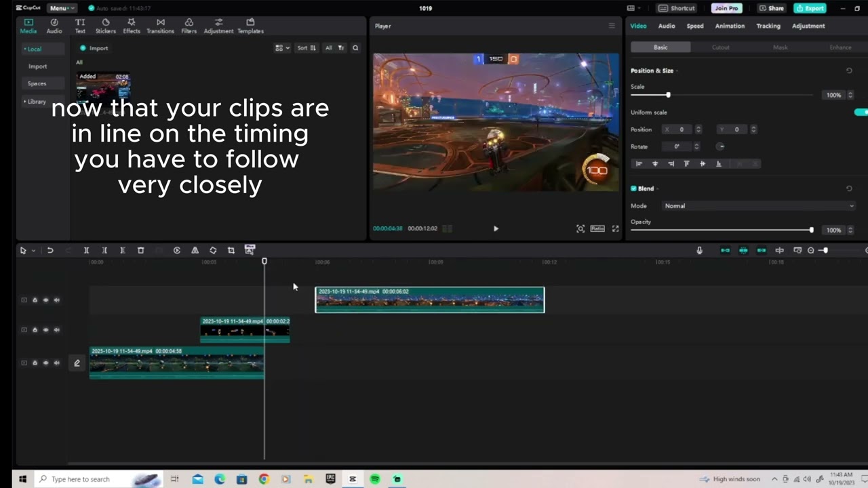The height and width of the screenshot is (488, 868).
Task: Open the Menu dropdown in title bar
Action: point(61,8)
